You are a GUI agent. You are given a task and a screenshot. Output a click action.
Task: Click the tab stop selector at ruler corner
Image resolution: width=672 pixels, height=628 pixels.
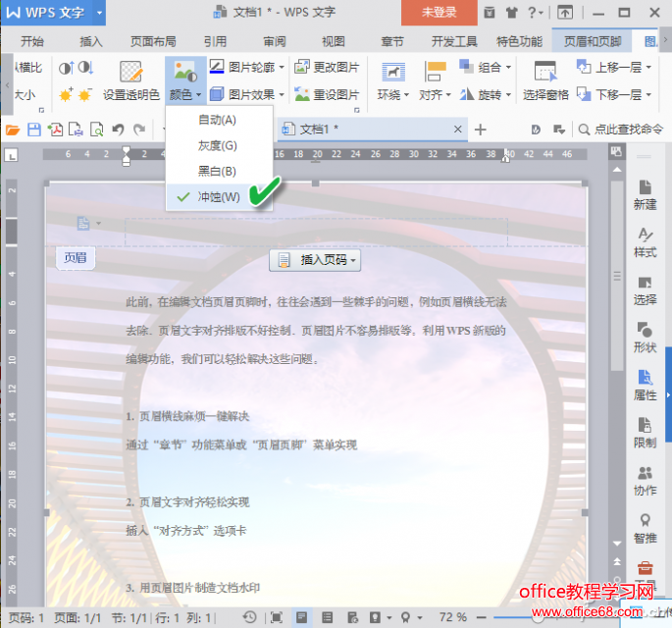[11, 155]
